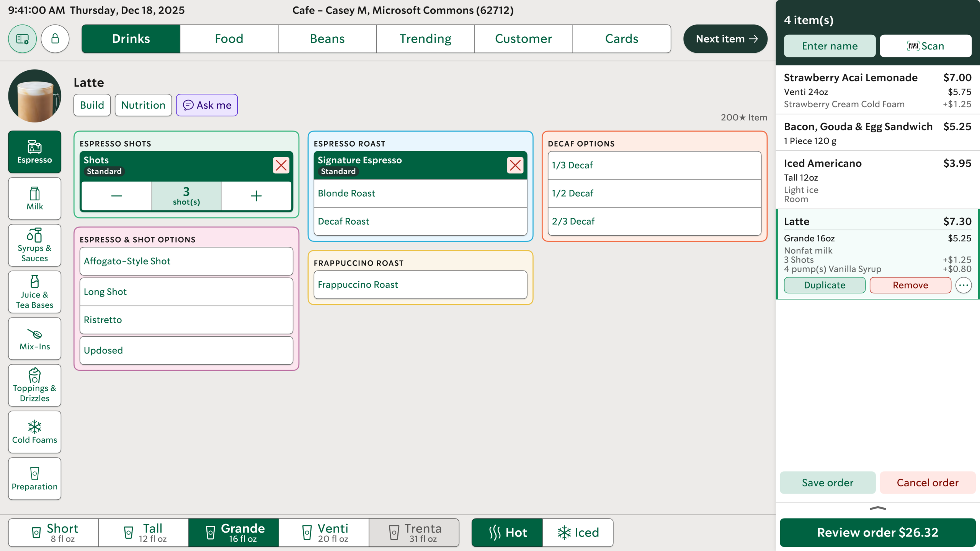Open the Build view for Latte
The width and height of the screenshot is (980, 551).
tap(92, 105)
